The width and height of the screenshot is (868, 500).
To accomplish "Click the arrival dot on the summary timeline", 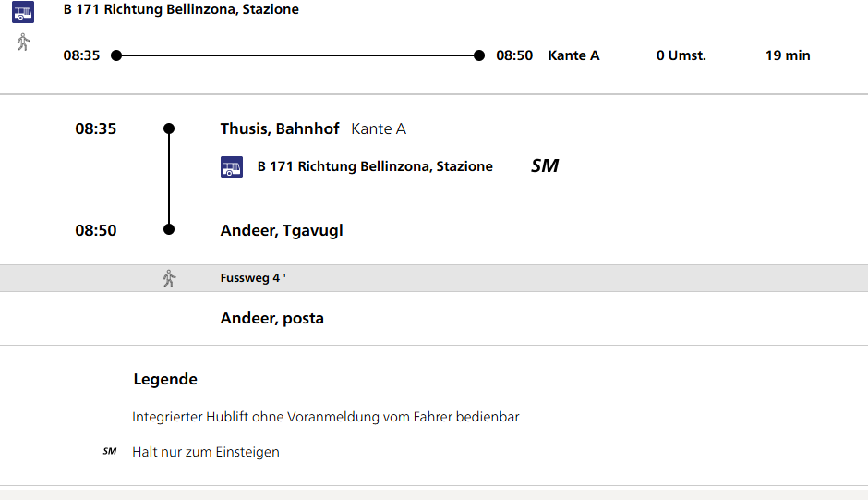I will tap(479, 55).
